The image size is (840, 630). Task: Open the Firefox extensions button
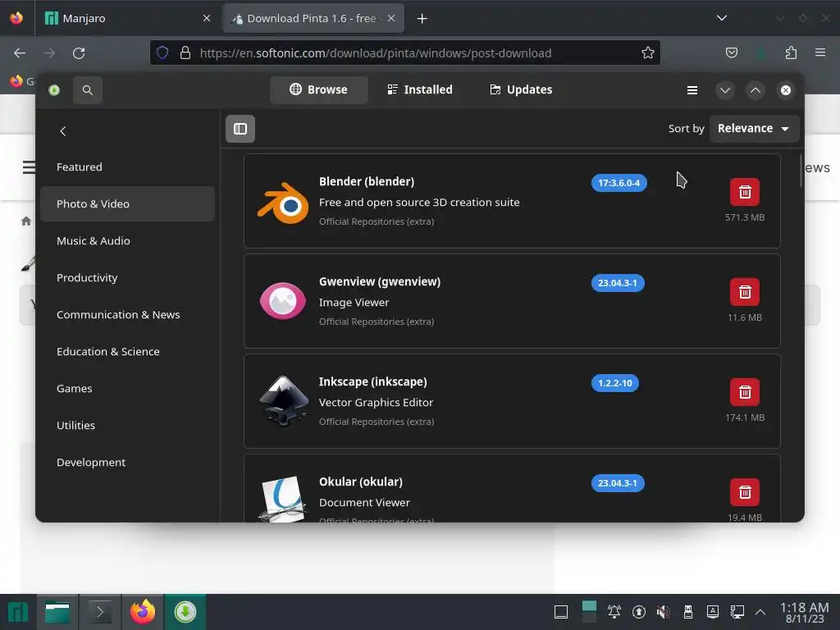[791, 52]
